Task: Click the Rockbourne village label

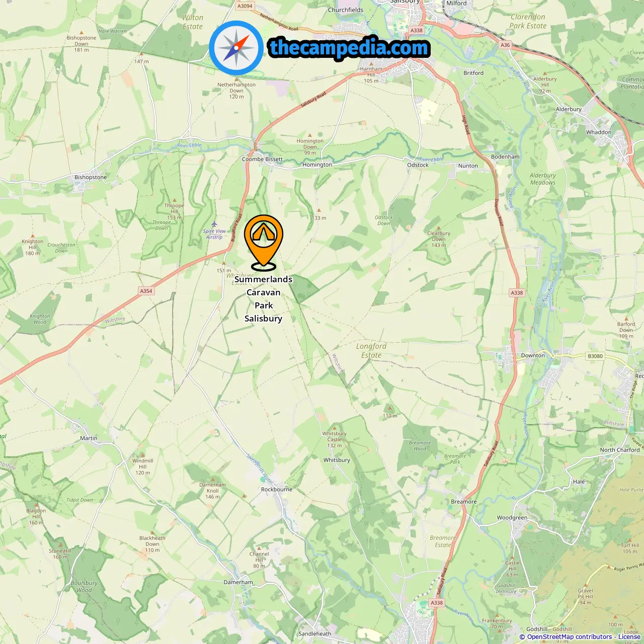Action: [x=276, y=489]
